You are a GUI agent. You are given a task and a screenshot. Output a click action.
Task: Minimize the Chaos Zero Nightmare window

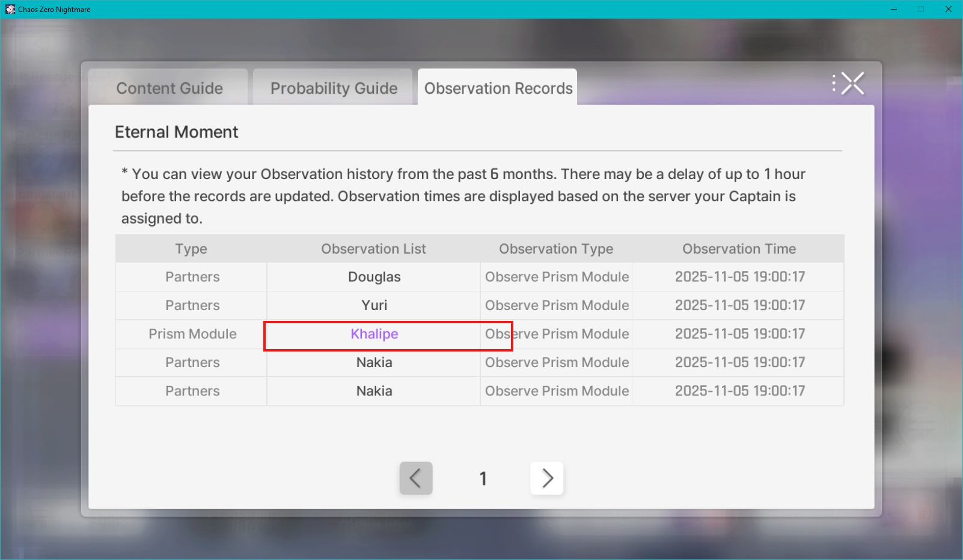(x=894, y=9)
